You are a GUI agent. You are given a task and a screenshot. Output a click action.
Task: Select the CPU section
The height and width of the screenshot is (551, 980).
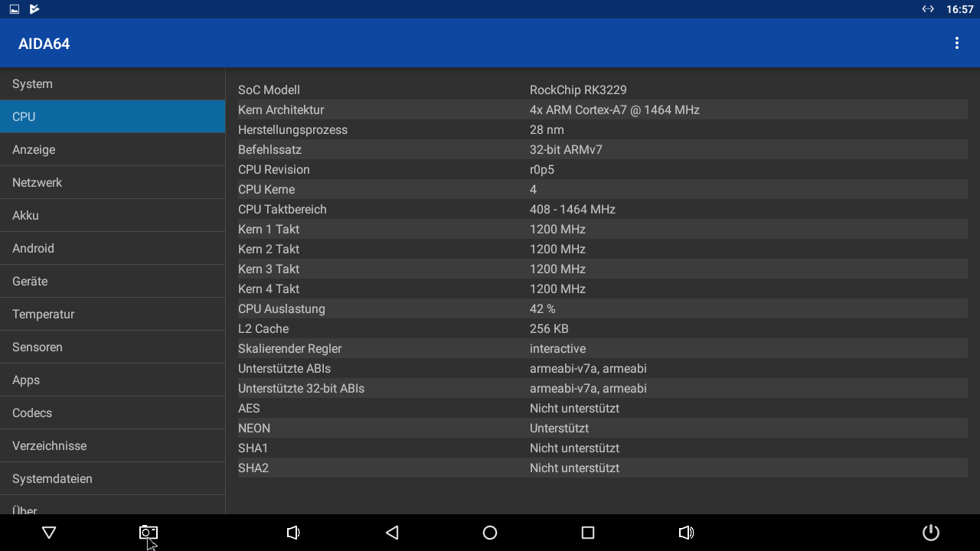click(x=113, y=117)
